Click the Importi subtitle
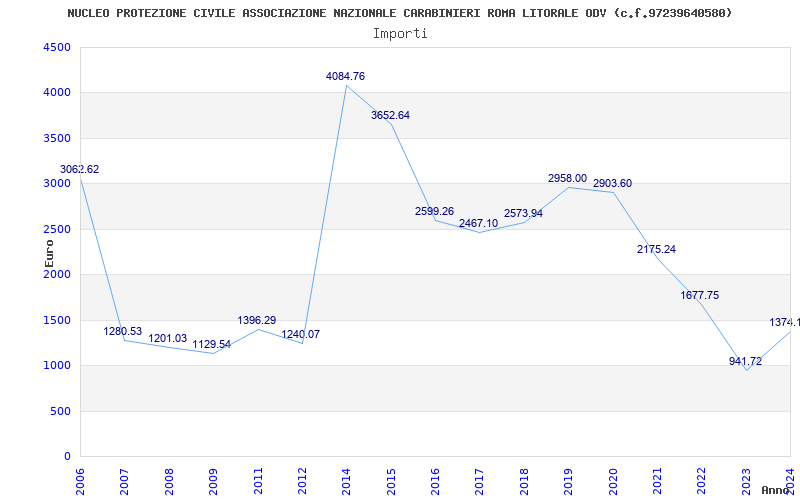 400,34
